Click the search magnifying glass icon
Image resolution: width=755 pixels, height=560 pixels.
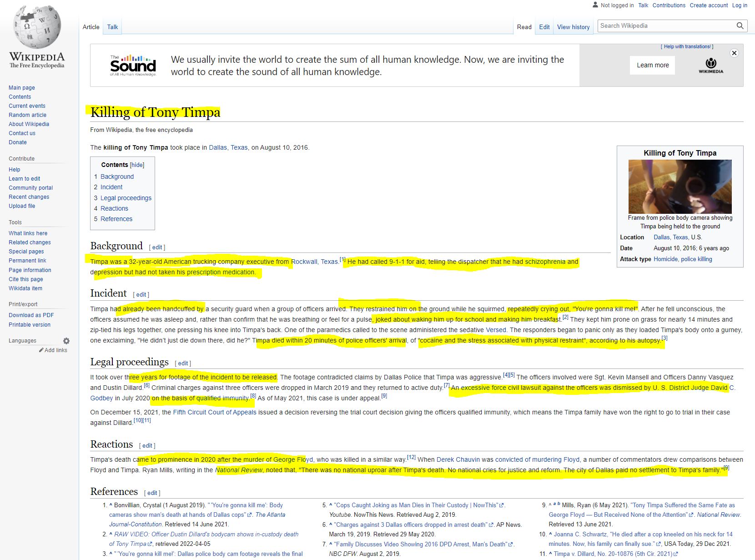740,26
